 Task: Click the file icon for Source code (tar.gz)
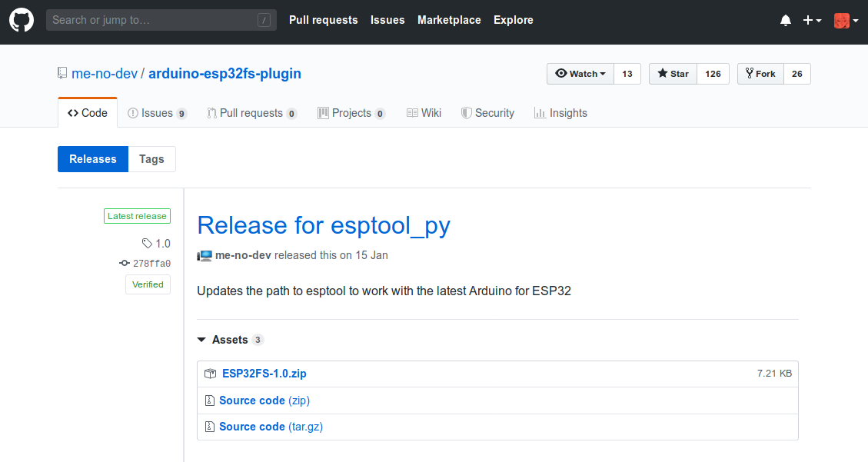click(x=209, y=427)
